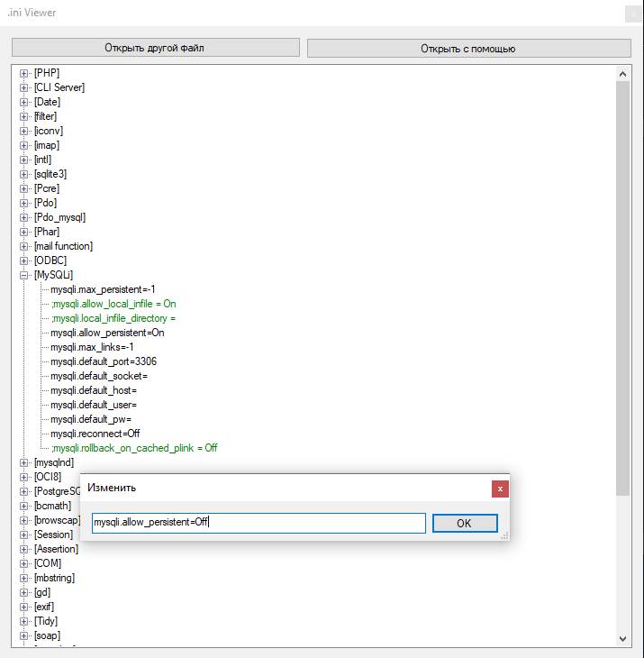Select the [Assertion] section label

point(56,549)
